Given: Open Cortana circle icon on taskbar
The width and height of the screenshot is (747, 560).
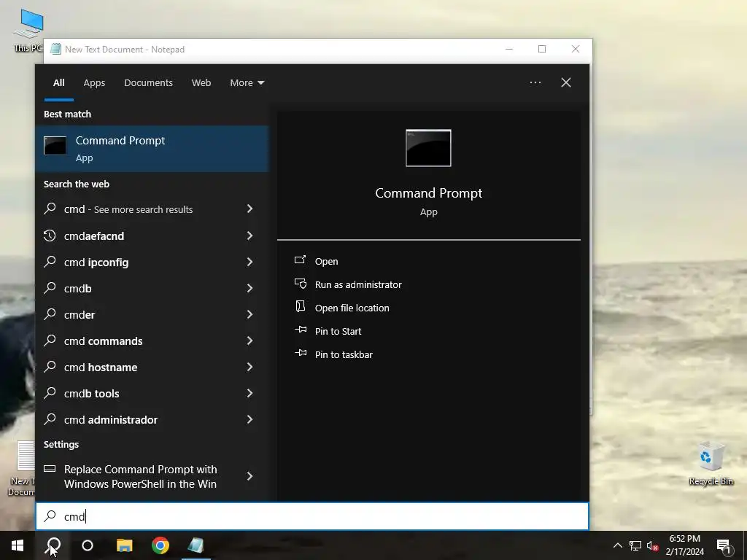Looking at the screenshot, I should tap(88, 545).
